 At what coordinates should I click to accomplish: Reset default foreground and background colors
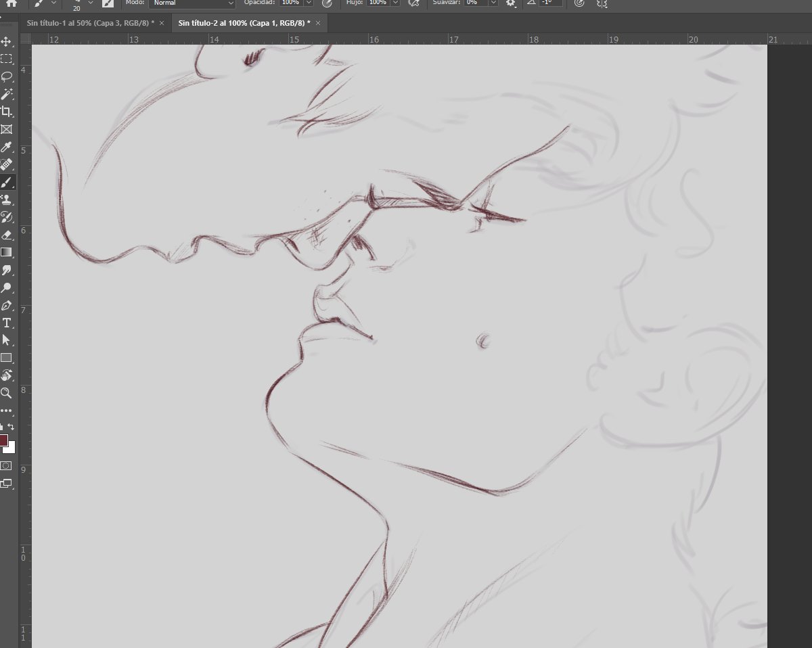2,427
